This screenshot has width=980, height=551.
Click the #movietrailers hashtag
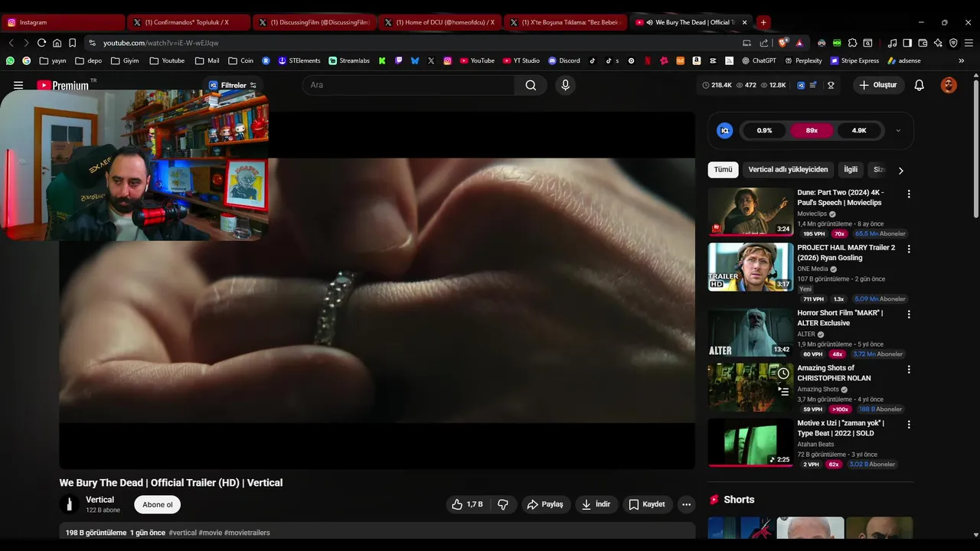click(247, 533)
